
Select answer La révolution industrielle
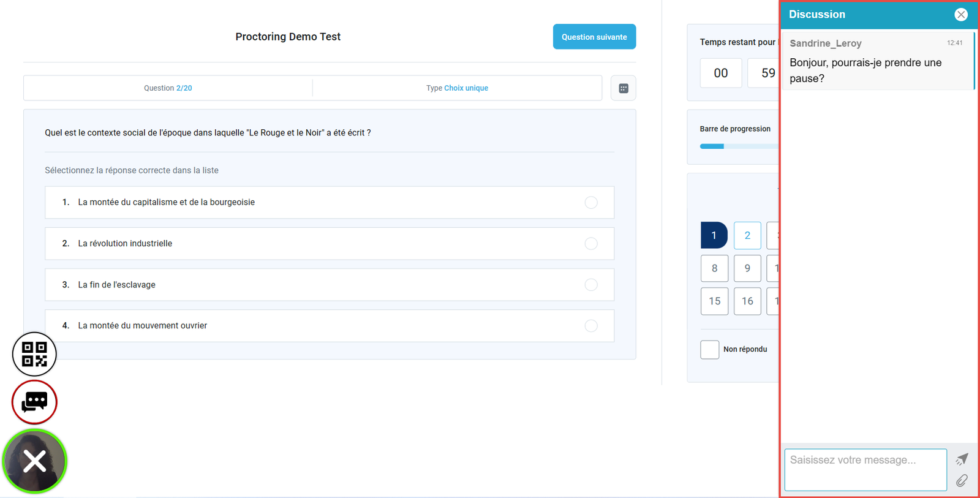point(590,244)
